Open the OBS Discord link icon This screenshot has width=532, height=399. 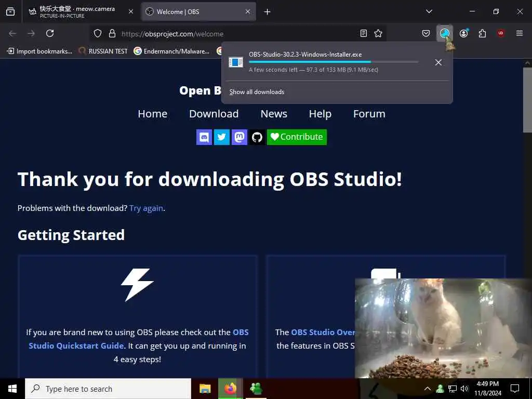[x=204, y=137]
